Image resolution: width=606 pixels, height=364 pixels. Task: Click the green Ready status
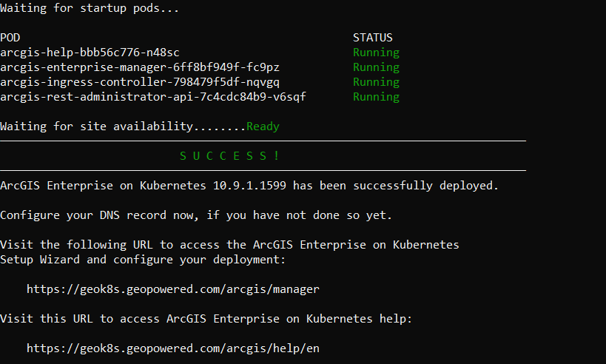tap(263, 127)
